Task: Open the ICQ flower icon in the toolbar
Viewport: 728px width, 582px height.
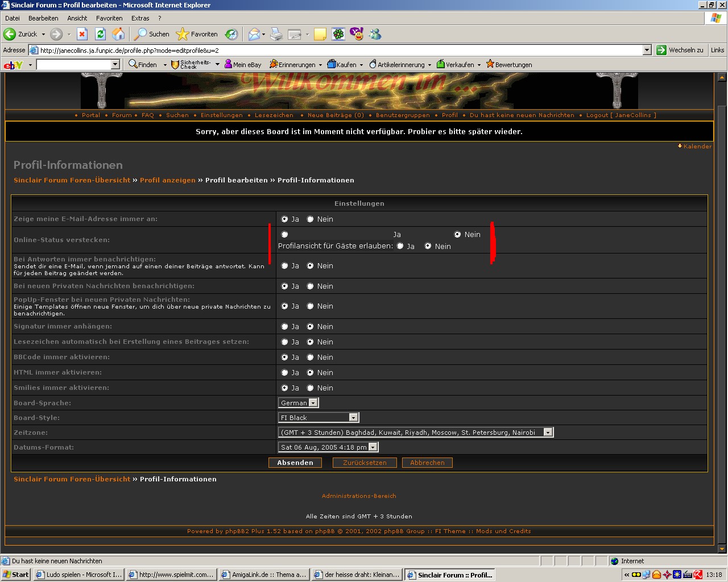Action: [338, 34]
